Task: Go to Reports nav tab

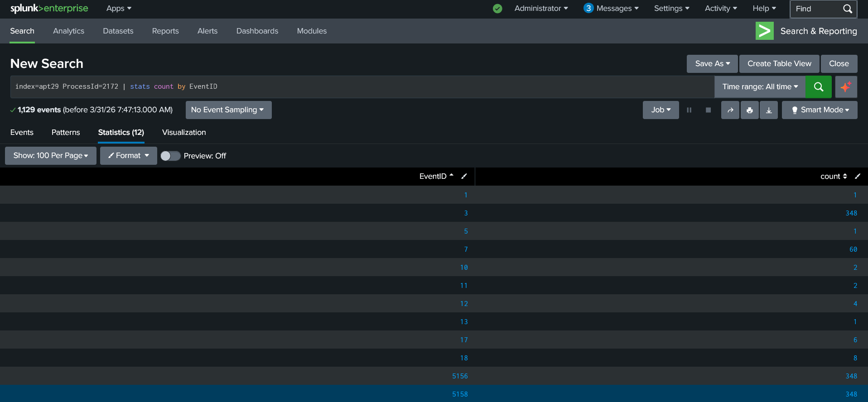Action: [x=165, y=31]
